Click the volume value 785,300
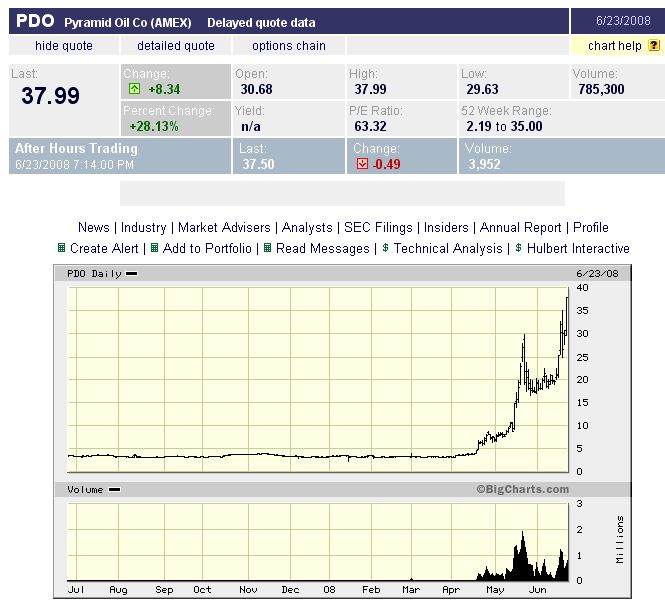665x609 pixels. [x=601, y=89]
